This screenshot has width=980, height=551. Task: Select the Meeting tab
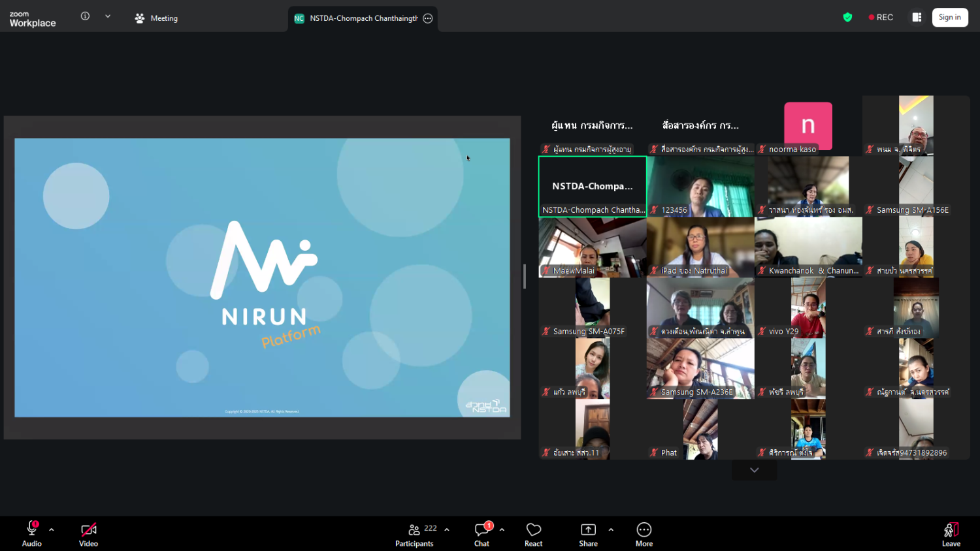tap(156, 18)
